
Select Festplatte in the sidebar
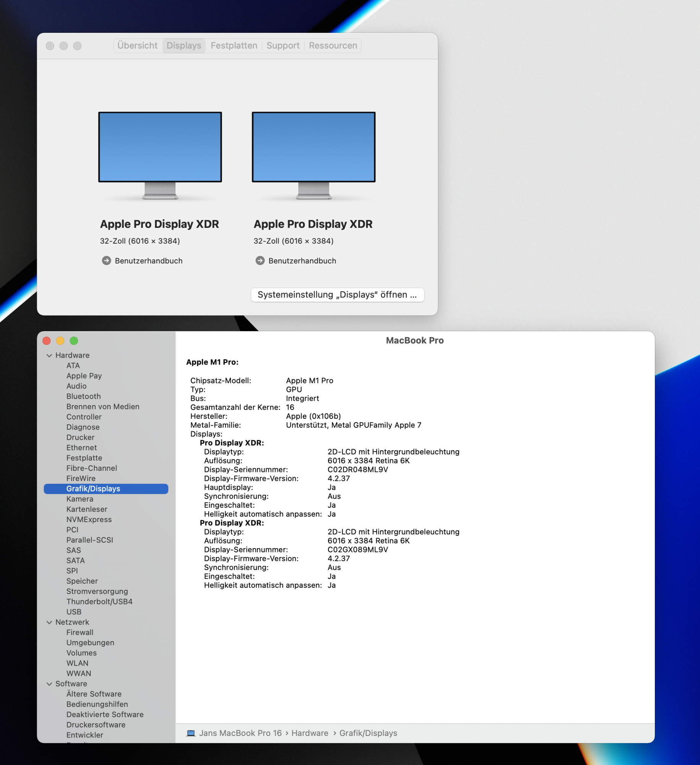[x=84, y=458]
